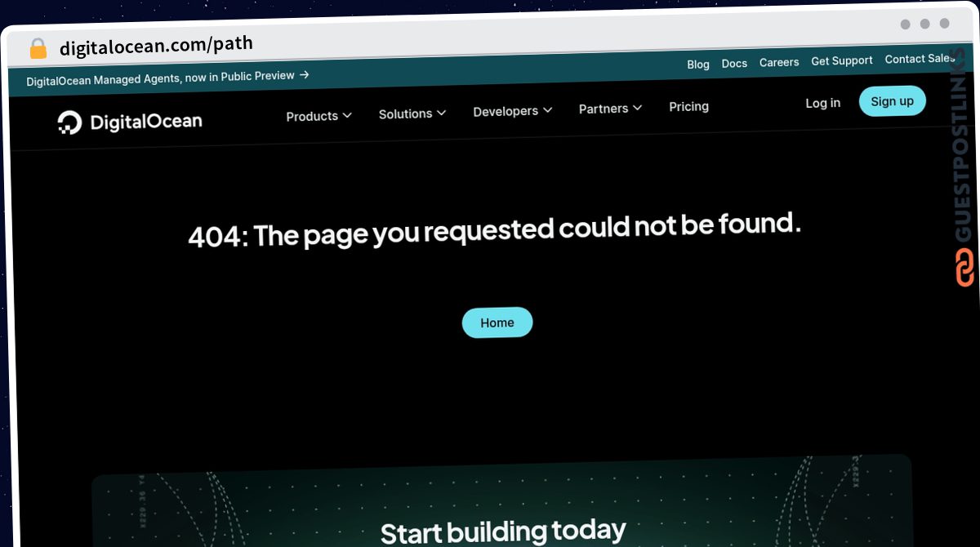Expand the Products dropdown menu
The image size is (980, 547).
[x=318, y=116]
